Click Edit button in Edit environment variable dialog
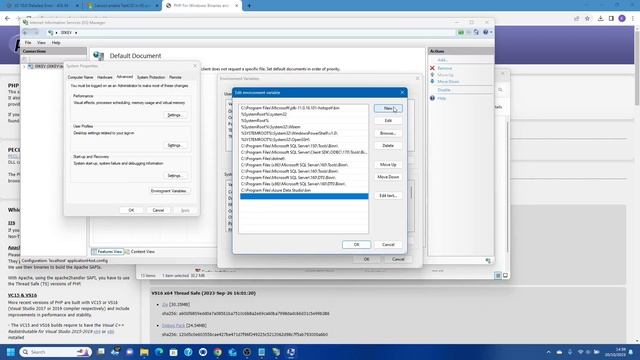This screenshot has width=640, height=360. [388, 121]
